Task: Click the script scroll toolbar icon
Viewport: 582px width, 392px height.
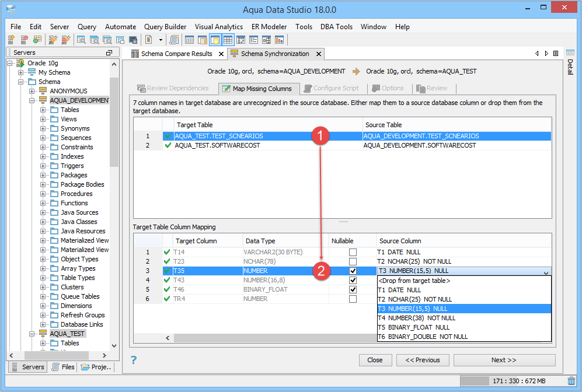Action: coord(174,39)
